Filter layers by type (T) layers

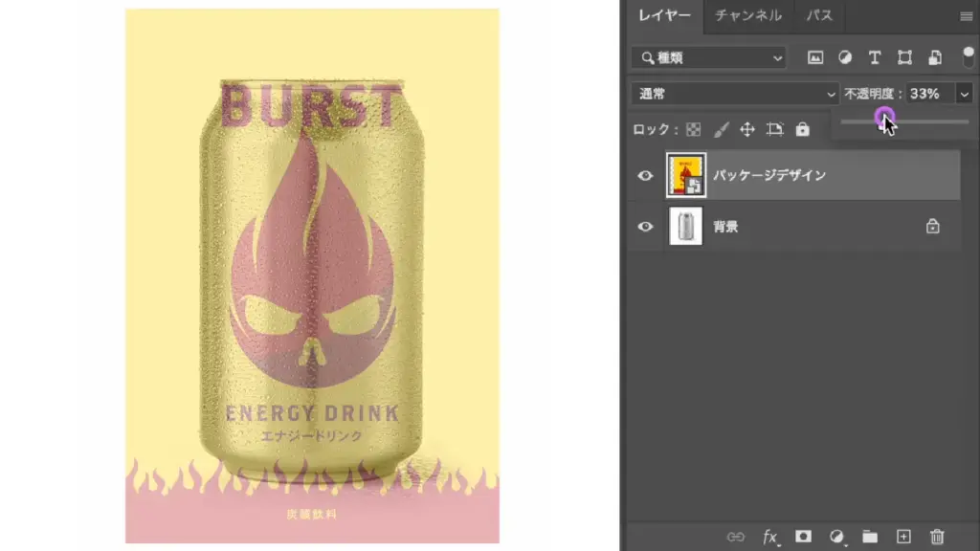point(874,57)
